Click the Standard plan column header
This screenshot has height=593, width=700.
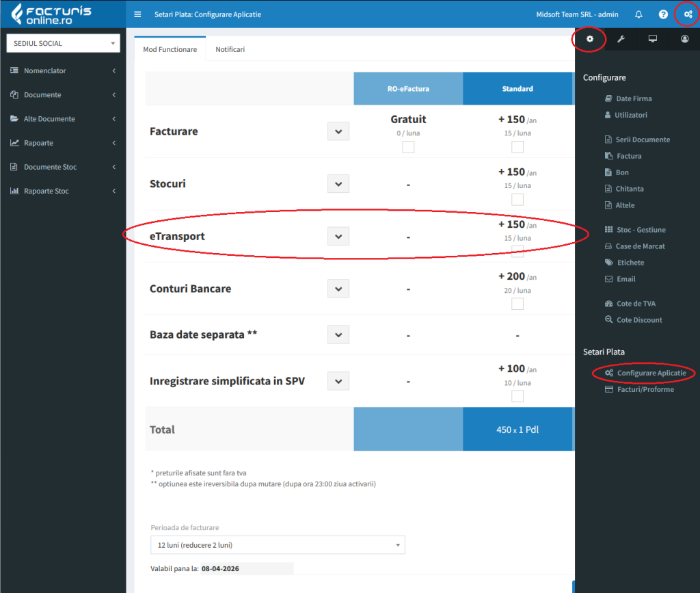point(517,89)
